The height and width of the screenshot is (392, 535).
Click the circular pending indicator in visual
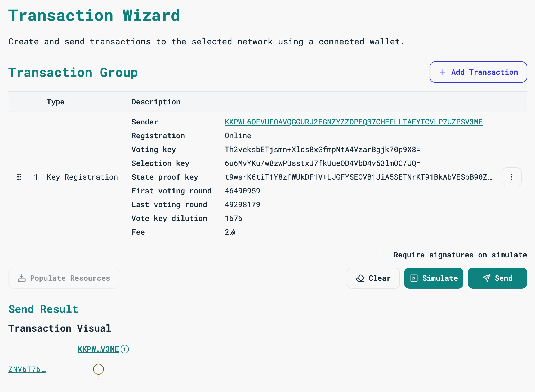click(99, 369)
